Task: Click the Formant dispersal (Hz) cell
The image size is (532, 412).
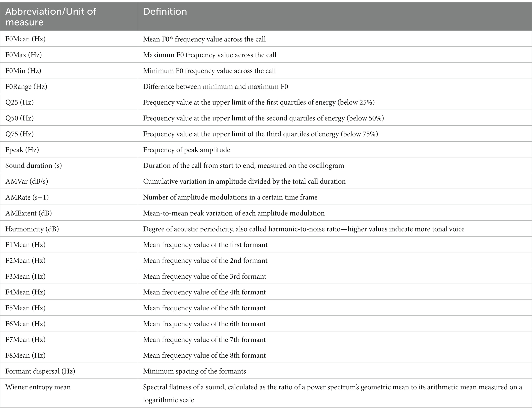Action: click(x=69, y=371)
